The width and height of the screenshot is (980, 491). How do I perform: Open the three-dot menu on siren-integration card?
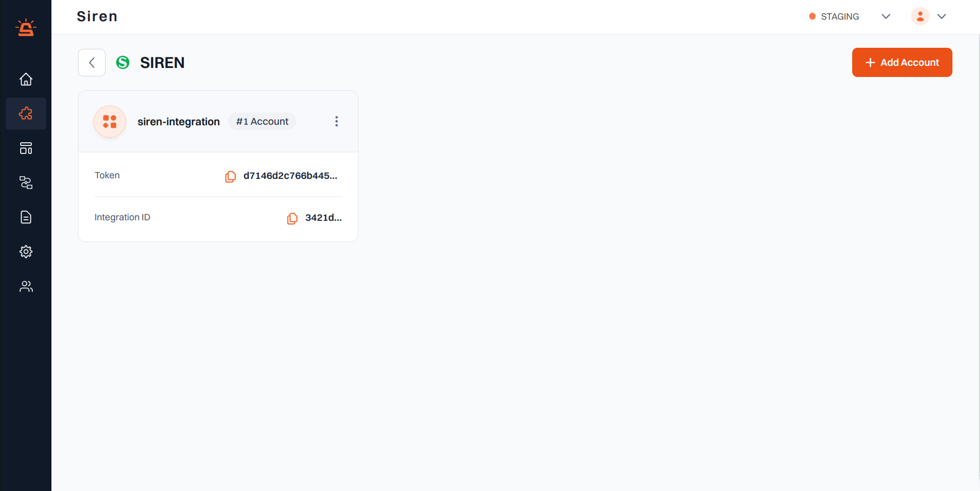337,121
